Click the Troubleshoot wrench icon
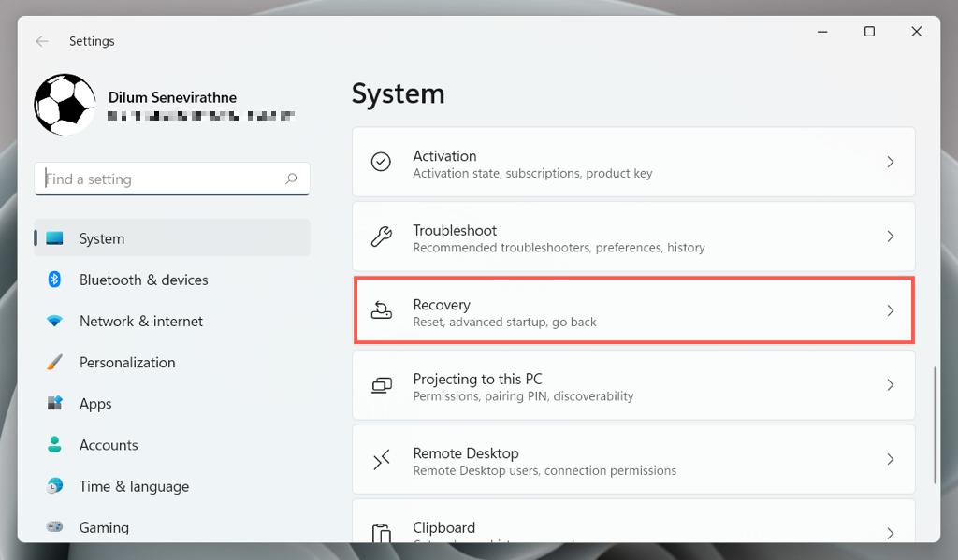Screen dimensions: 958x560 click(381, 237)
